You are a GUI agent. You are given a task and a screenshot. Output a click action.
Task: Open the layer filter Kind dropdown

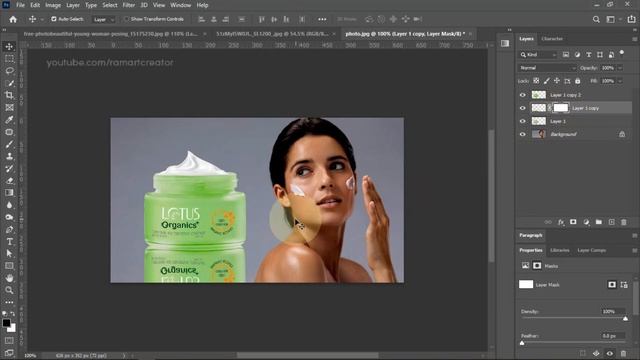click(538, 55)
